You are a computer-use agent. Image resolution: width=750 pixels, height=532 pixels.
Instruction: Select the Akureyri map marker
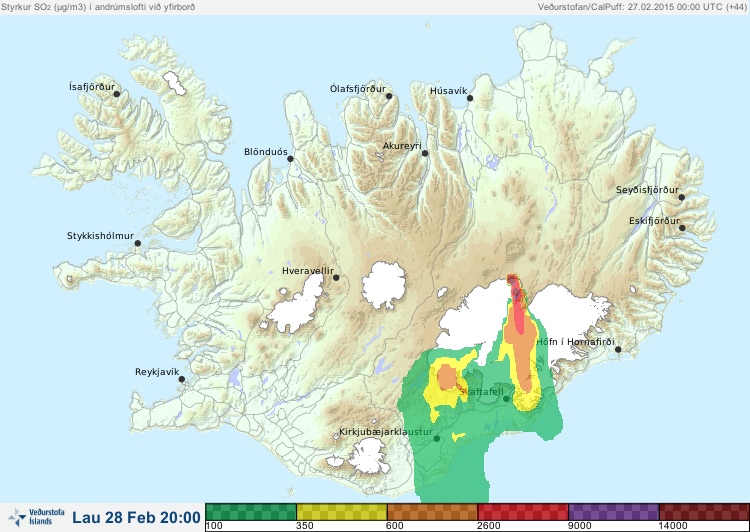[x=425, y=153]
